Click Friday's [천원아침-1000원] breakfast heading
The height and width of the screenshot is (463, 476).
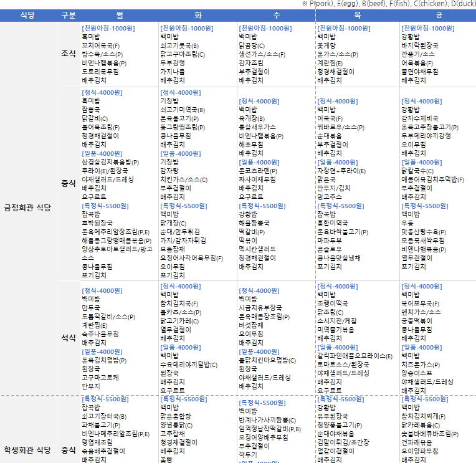click(x=427, y=28)
